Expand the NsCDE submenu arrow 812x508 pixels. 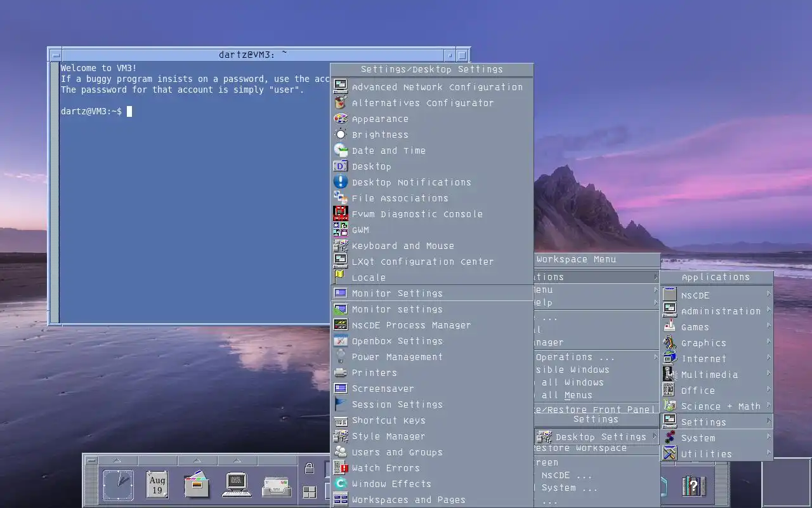(x=769, y=294)
